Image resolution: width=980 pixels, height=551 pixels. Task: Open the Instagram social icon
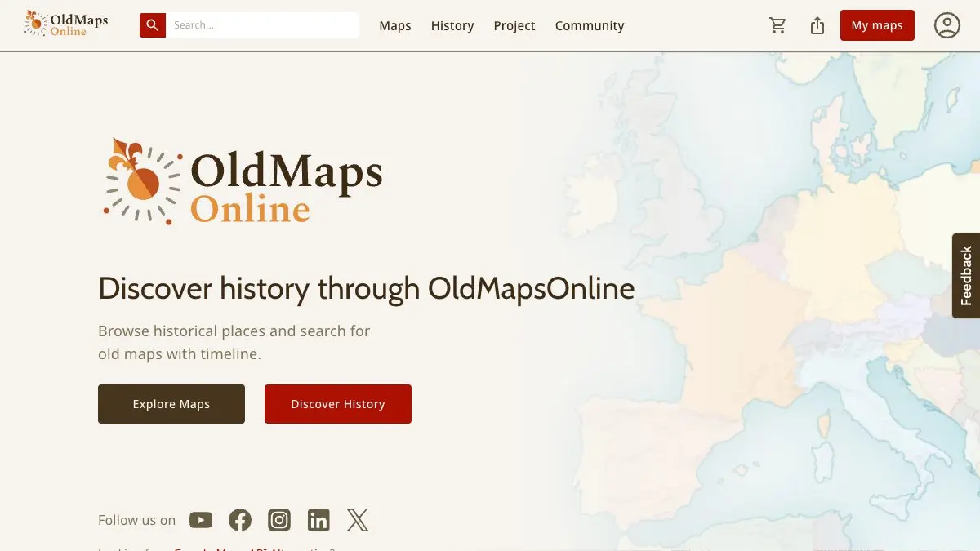[x=279, y=520]
